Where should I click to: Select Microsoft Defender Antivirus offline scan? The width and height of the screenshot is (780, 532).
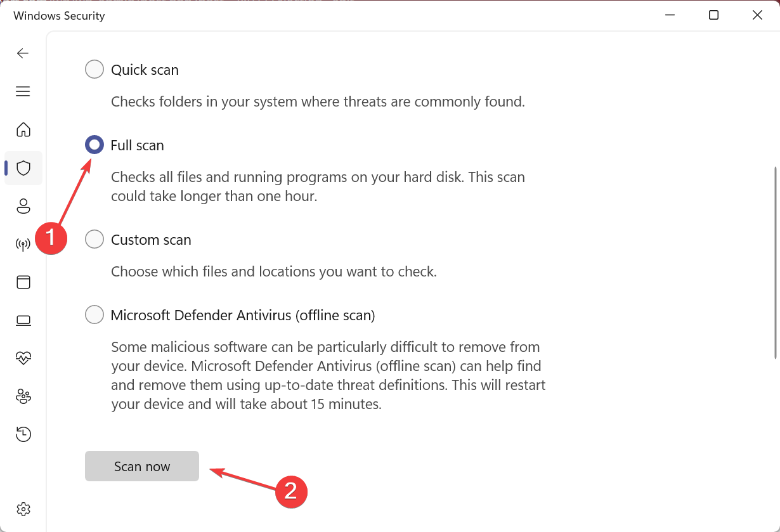point(94,315)
